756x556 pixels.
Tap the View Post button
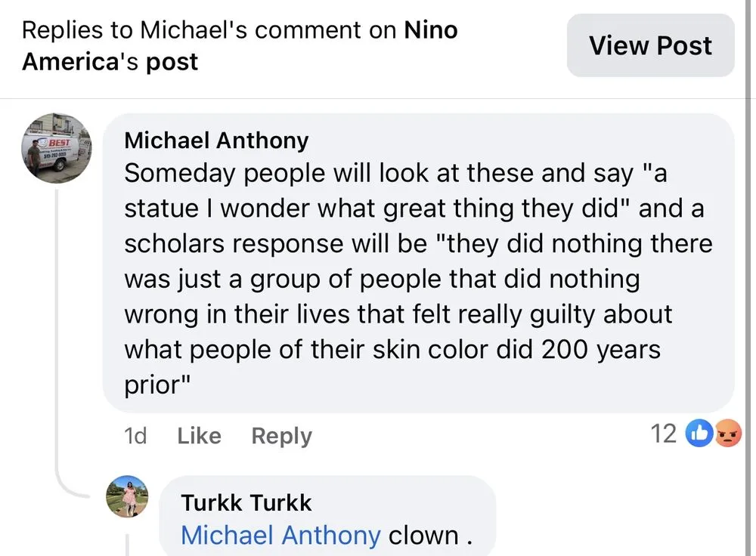(x=650, y=45)
